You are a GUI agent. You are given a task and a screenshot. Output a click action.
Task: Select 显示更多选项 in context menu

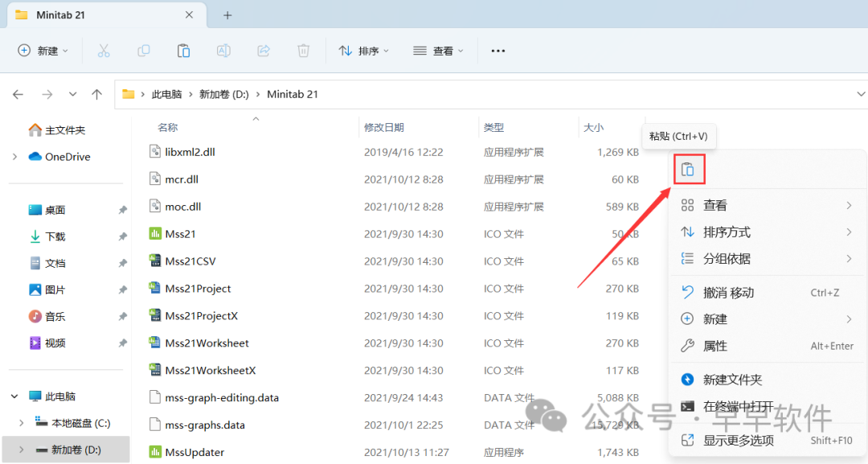[738, 440]
